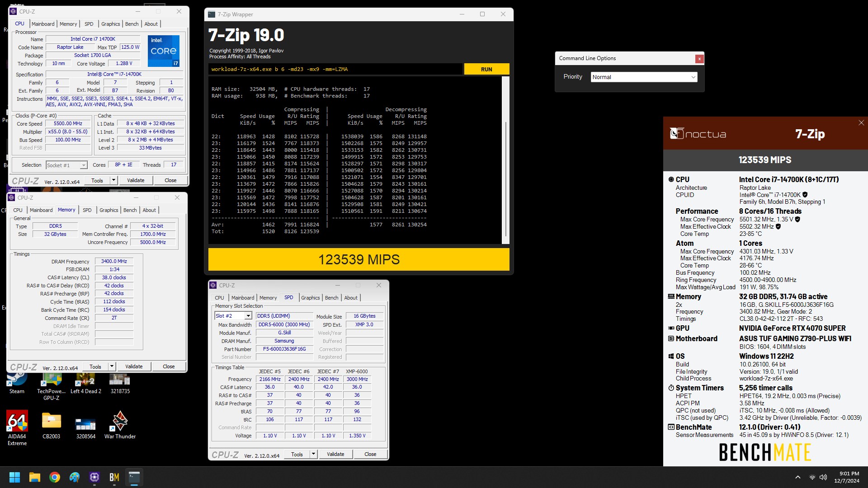Click the BENCHMATE logo at panel bottom
Screen dimensions: 868x488
tap(765, 452)
